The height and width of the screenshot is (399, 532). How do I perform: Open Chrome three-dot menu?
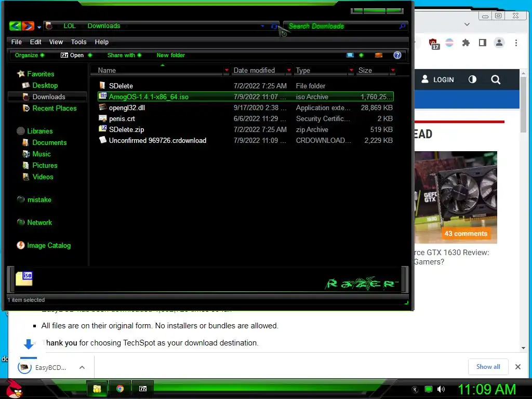(x=516, y=43)
